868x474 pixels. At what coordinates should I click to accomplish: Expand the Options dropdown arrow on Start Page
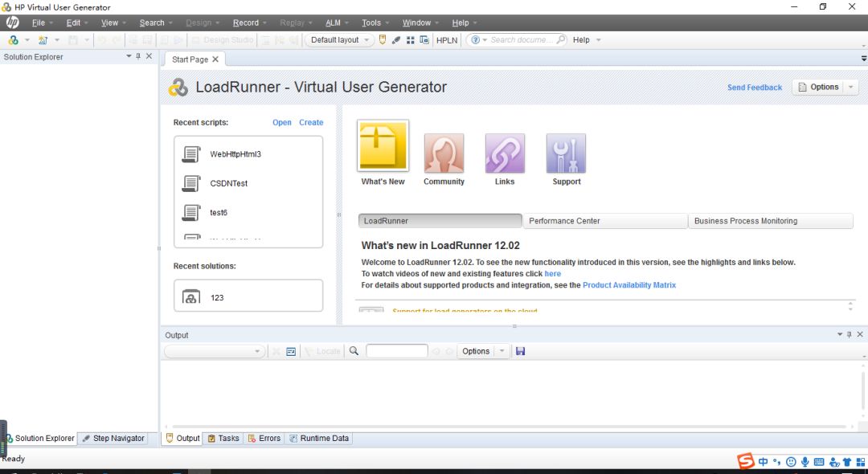pos(850,88)
